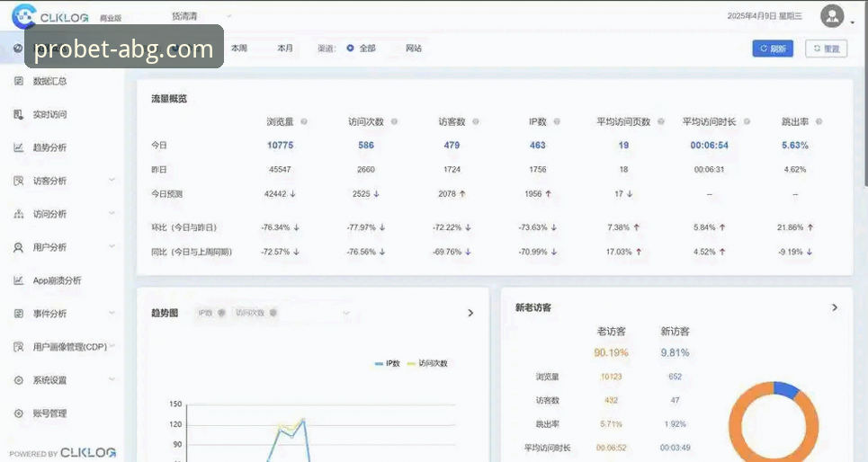This screenshot has height=462, width=868.
Task: Remove the 访问次数 tag in 趋势图 selector
Action: coord(273,313)
